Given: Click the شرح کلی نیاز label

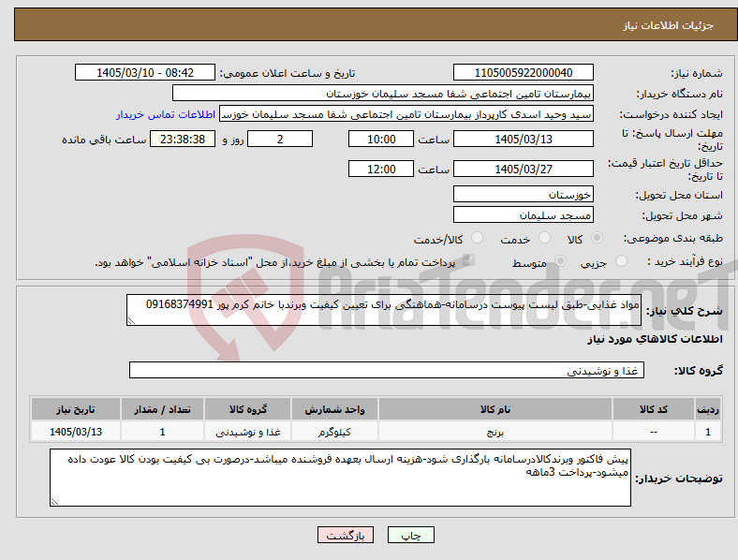Looking at the screenshot, I should click(684, 311).
